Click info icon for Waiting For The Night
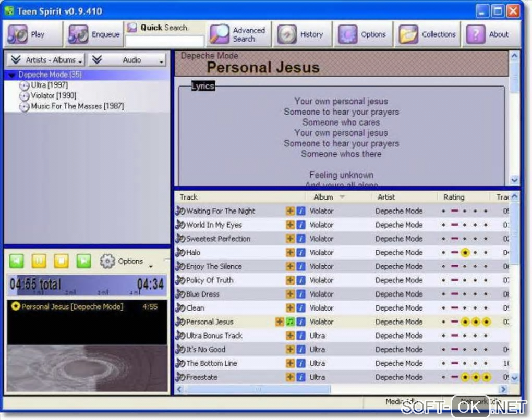The image size is (532, 420). [x=300, y=211]
